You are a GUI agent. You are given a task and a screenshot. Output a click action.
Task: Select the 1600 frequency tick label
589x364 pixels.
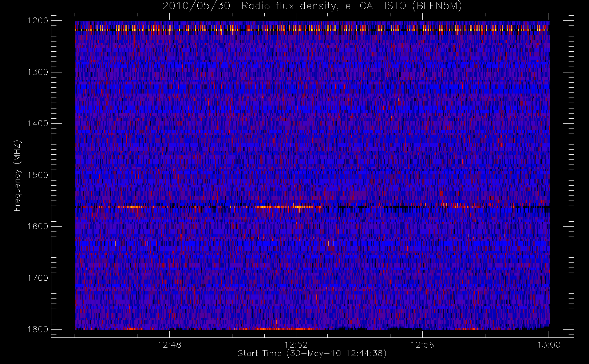[38, 226]
